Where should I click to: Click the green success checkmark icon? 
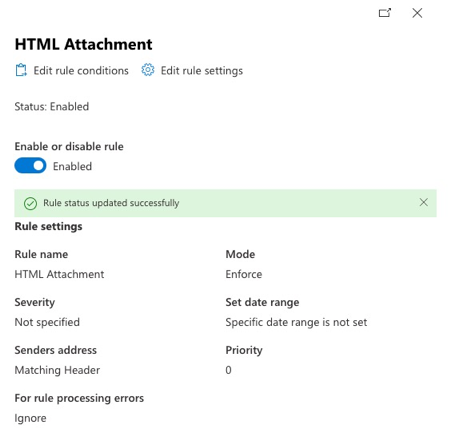coord(30,203)
